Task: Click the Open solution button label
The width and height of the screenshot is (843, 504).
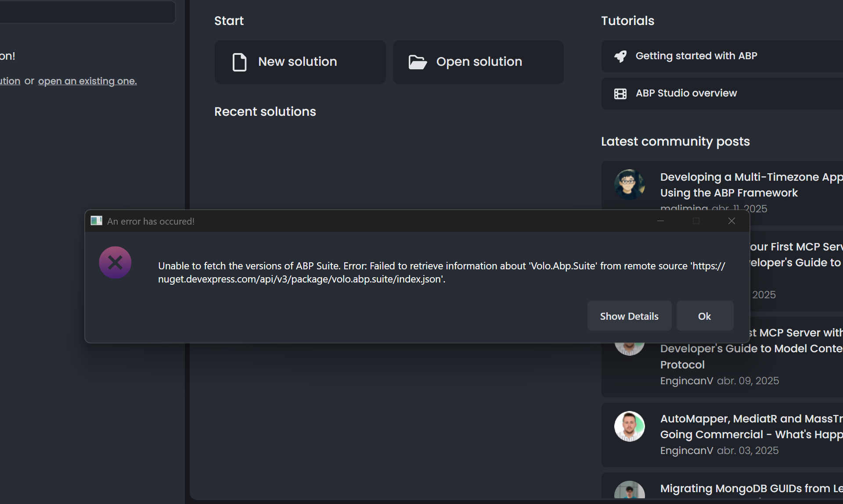Action: click(x=479, y=62)
